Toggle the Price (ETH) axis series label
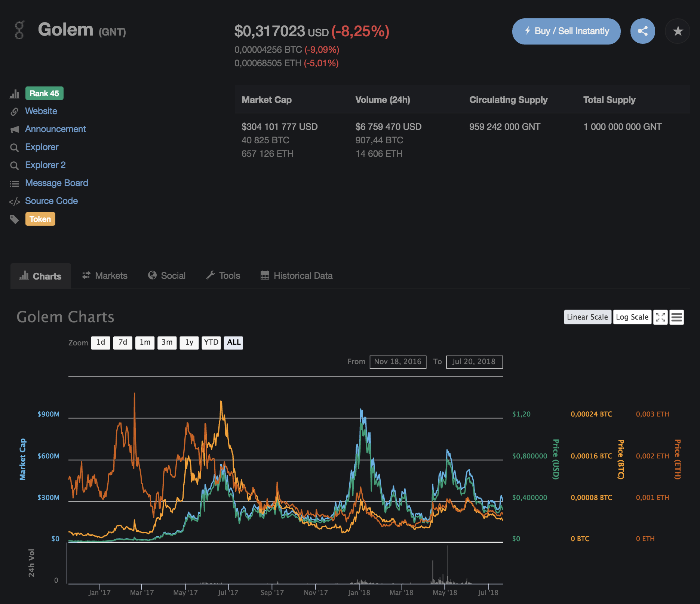This screenshot has height=604, width=700. tap(678, 459)
